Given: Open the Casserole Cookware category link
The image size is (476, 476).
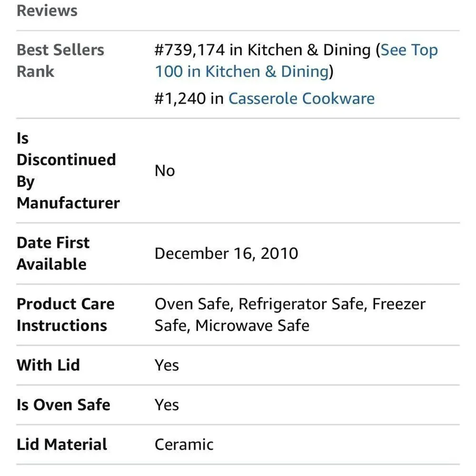Looking at the screenshot, I should (x=301, y=99).
